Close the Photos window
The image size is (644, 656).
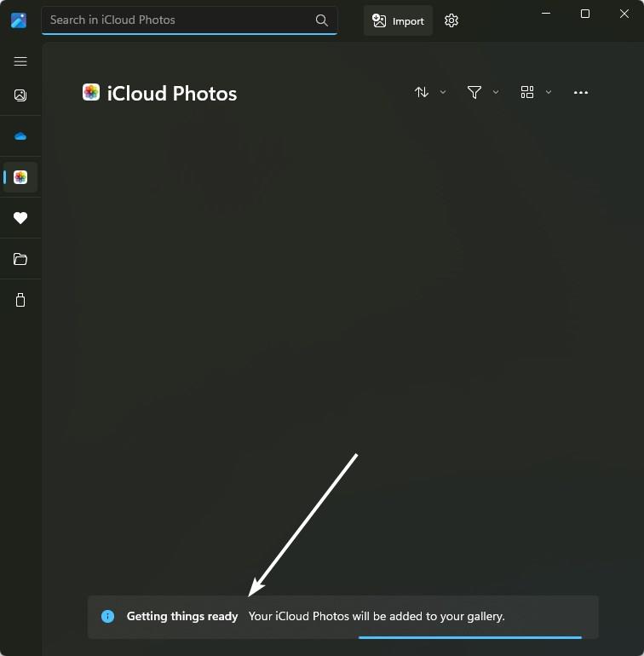click(x=624, y=14)
